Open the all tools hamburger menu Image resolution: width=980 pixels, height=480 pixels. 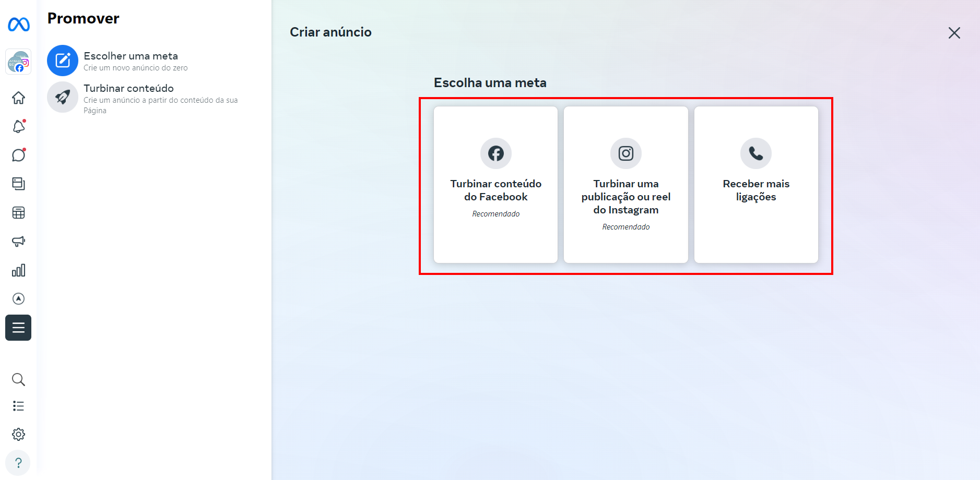pos(18,328)
